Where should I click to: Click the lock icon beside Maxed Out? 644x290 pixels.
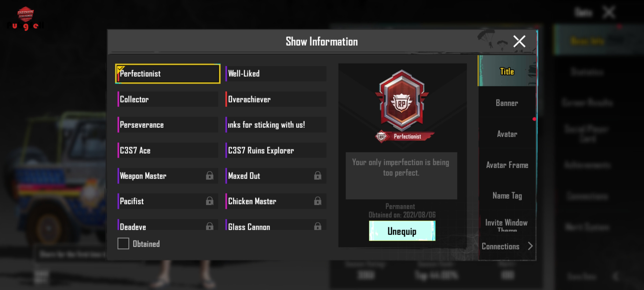click(x=318, y=176)
